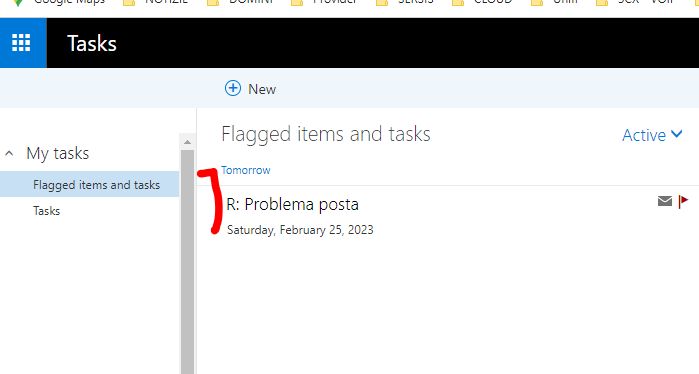Open the Google Maps bookmark
Viewport: 699px width, 374px height.
point(62,2)
